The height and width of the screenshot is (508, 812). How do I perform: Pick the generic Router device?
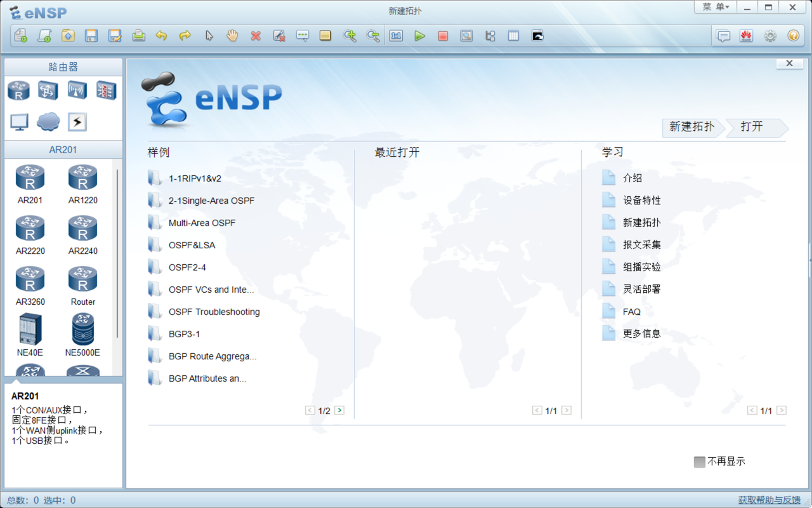click(82, 286)
